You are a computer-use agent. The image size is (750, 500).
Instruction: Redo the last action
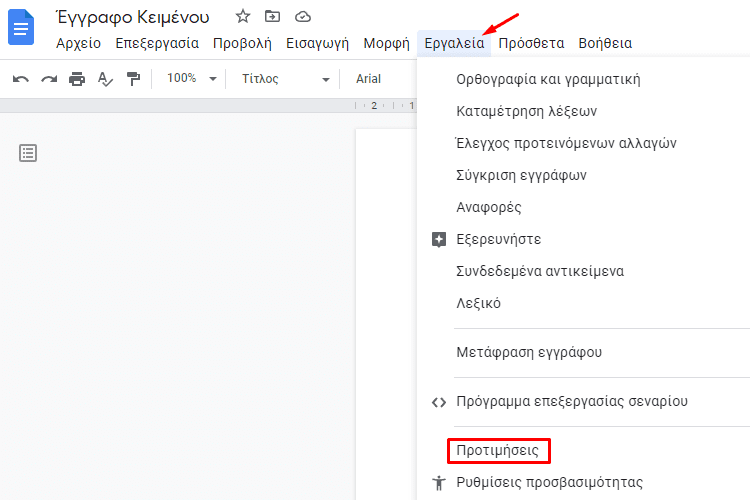tap(49, 79)
